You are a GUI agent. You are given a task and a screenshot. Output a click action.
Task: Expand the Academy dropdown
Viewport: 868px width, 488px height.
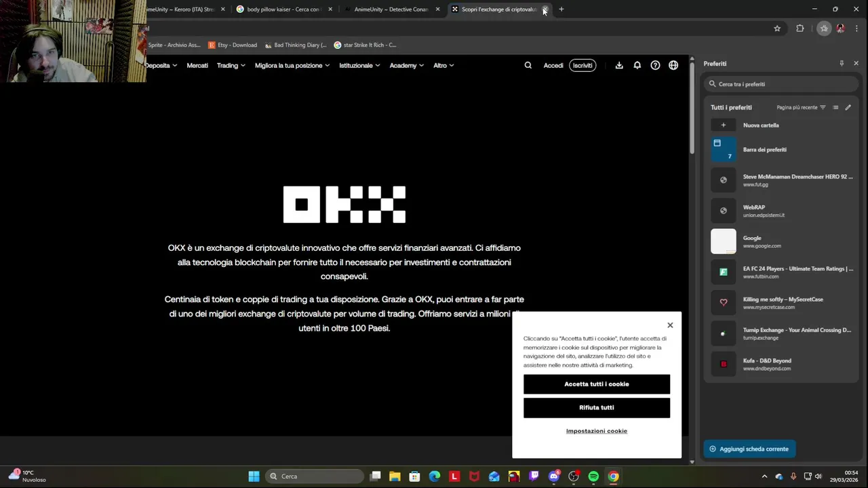coord(407,66)
